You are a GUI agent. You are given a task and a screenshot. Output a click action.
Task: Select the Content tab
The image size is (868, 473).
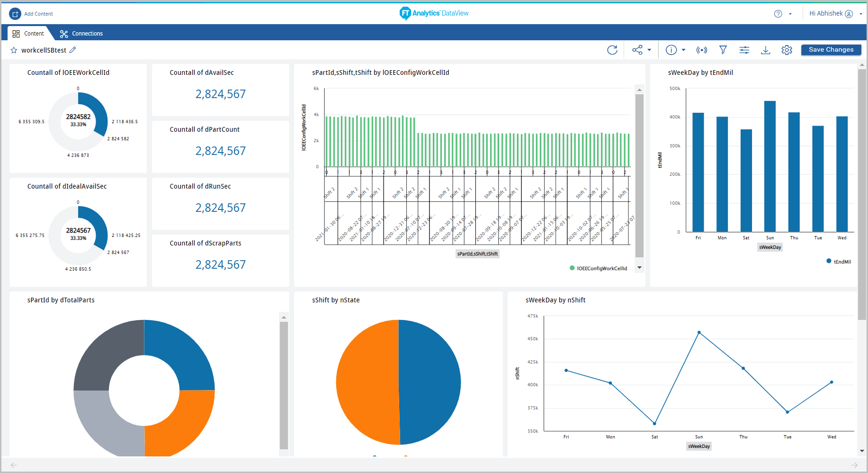[x=28, y=33]
